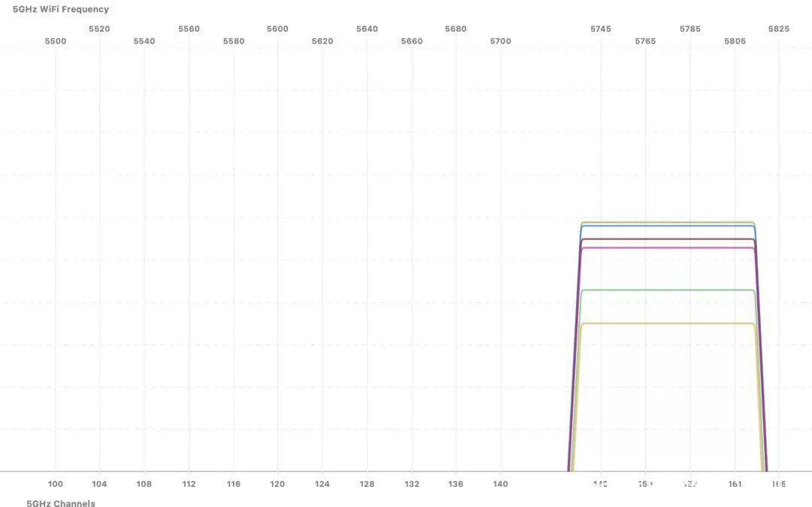Select channel 140 axis label

[x=500, y=484]
